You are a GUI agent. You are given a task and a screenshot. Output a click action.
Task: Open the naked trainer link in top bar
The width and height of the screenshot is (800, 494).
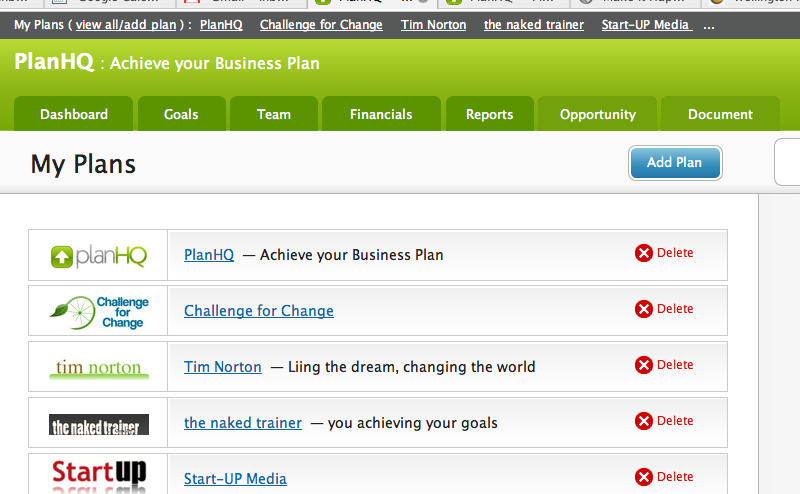pyautogui.click(x=534, y=24)
